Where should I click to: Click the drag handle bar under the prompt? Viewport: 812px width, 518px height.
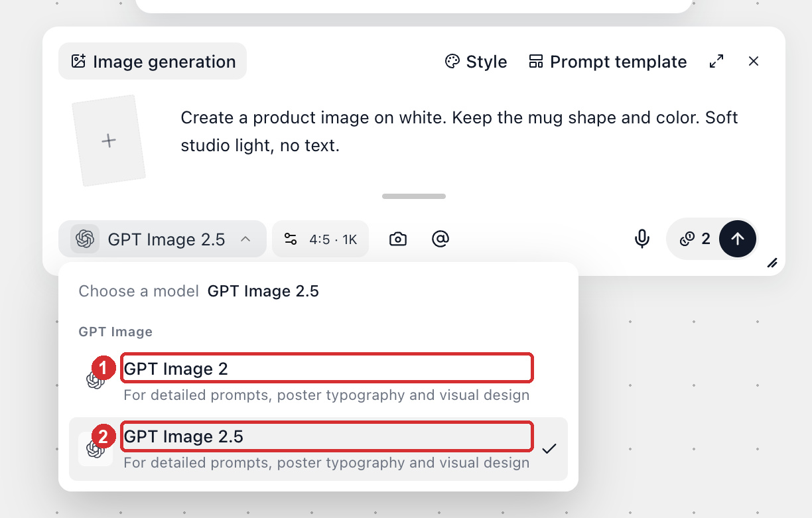[414, 196]
